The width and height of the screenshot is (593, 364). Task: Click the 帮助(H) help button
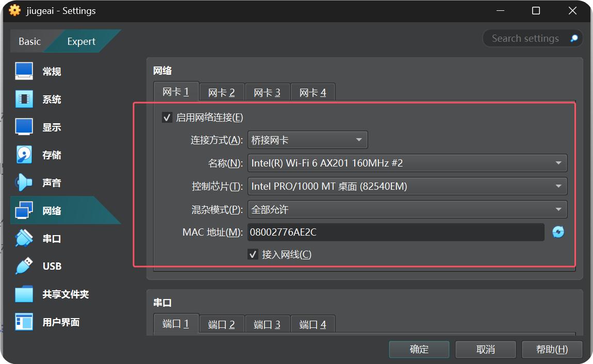[552, 349]
